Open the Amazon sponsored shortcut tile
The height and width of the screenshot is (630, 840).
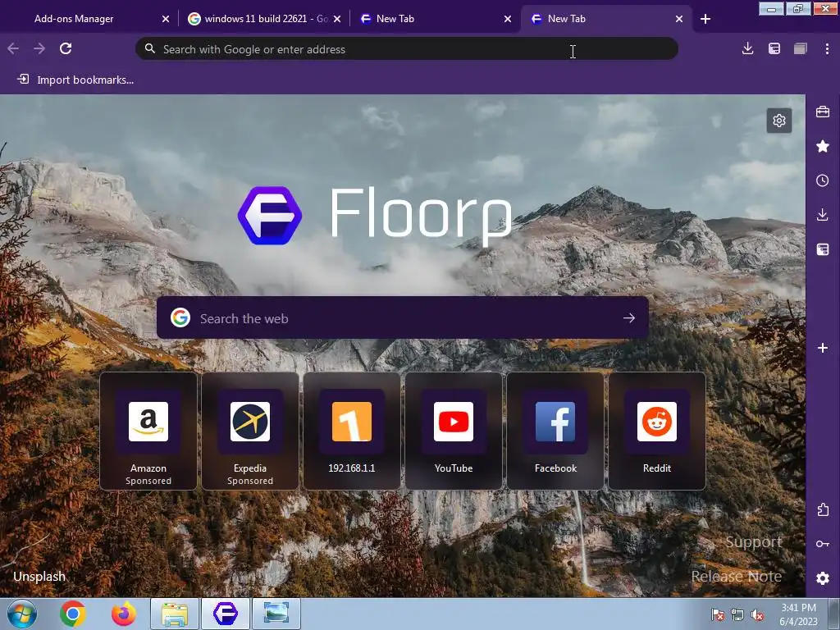[x=148, y=431]
